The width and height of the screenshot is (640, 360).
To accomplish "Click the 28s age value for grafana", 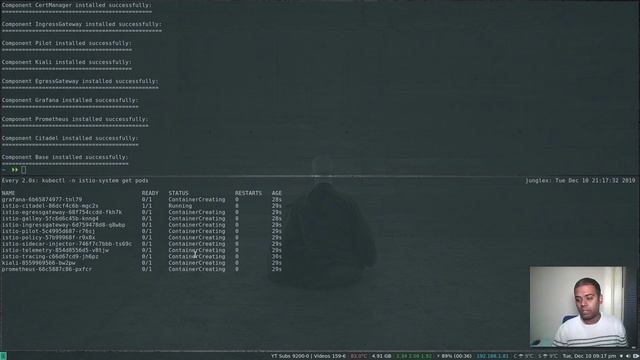I will (x=277, y=200).
